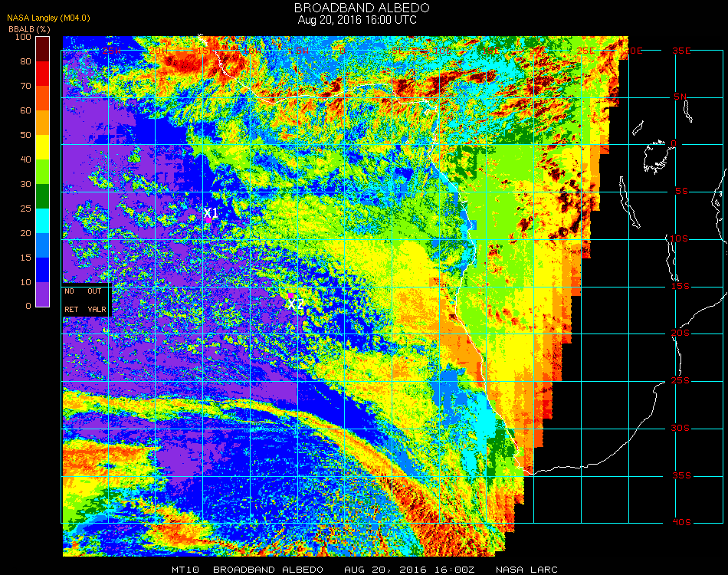Viewport: 728px width, 575px height.
Task: Click the 35E label at the grid's right
Action: point(681,51)
